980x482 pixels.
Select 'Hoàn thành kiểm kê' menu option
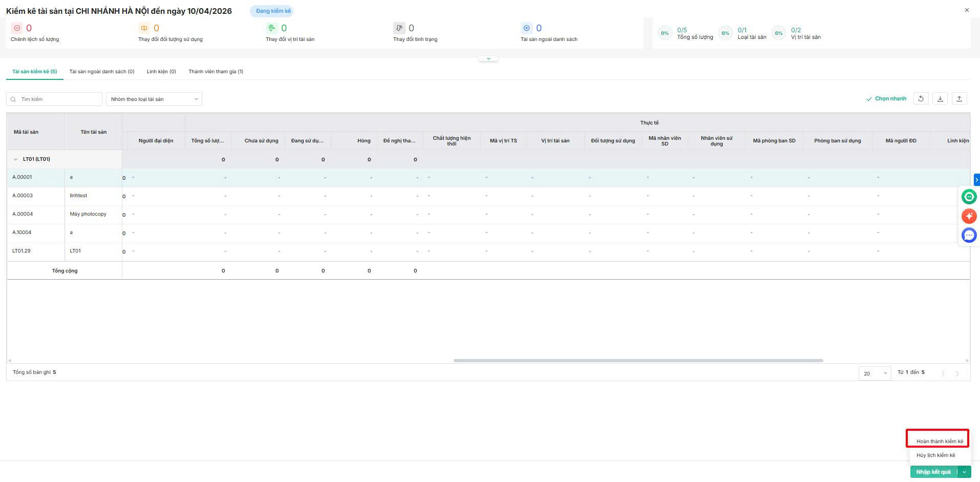point(939,441)
